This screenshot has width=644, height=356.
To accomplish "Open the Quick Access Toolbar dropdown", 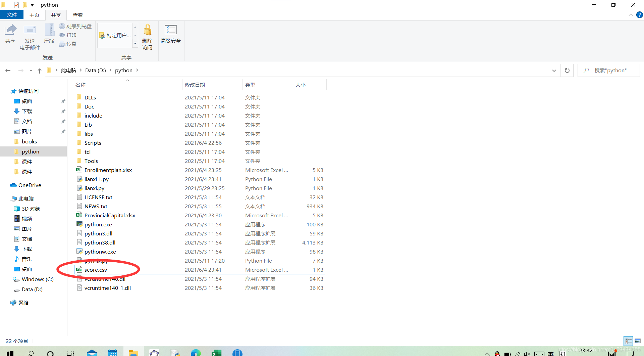I will coord(32,5).
